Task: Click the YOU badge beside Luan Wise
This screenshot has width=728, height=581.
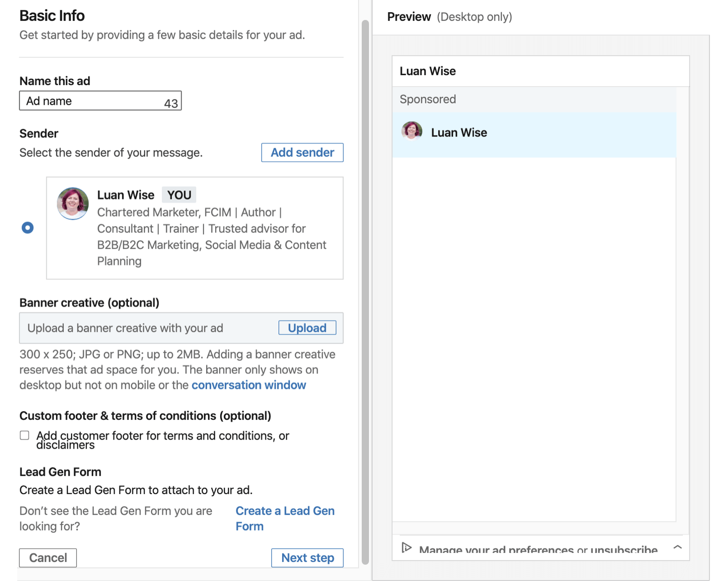Action: (x=179, y=195)
